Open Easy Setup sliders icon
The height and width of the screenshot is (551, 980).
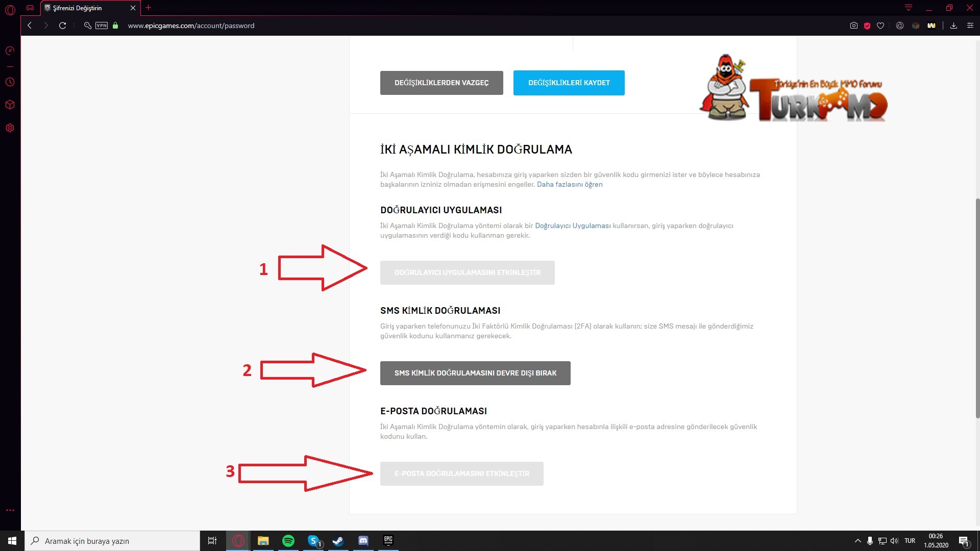970,26
